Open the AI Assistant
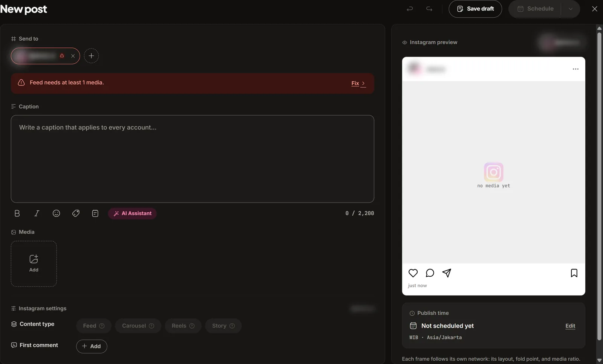Screen dimensions: 603x364 132,213
